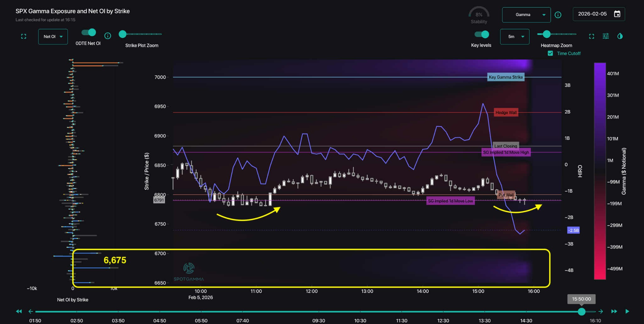Play the timeline animation
The height and width of the screenshot is (324, 644).
click(627, 311)
